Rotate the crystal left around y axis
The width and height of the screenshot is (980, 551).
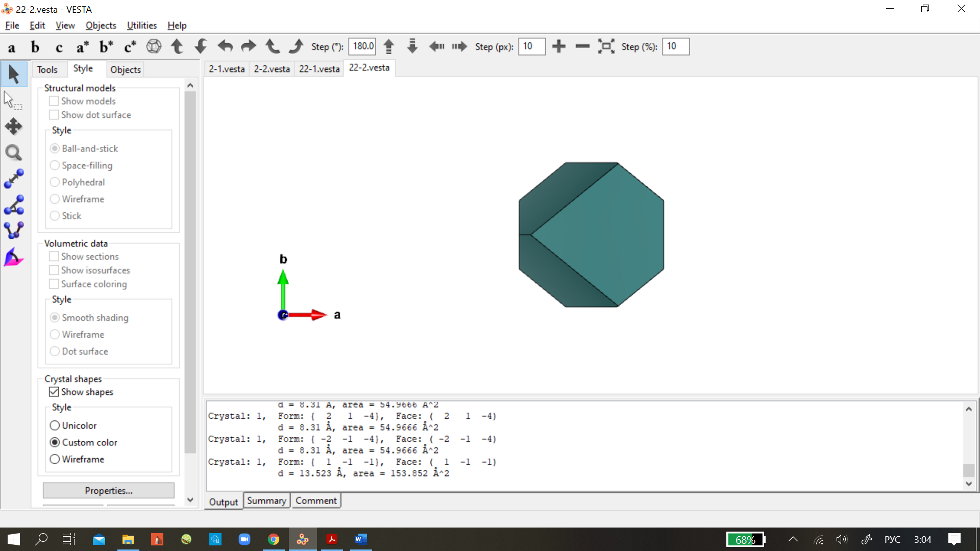point(225,46)
